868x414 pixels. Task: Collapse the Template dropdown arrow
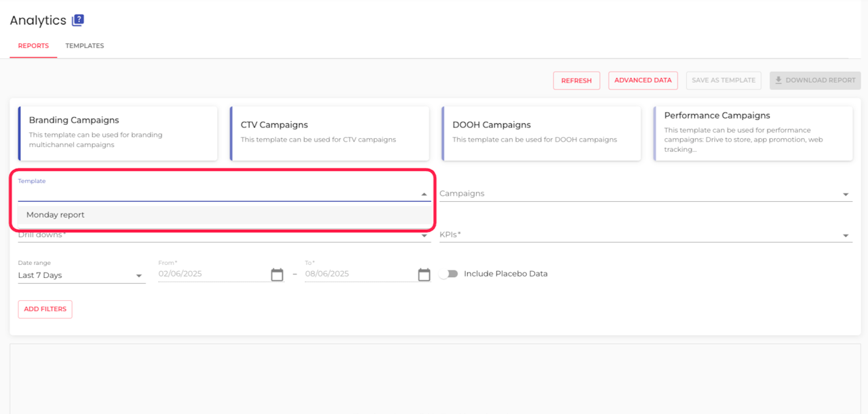(x=425, y=194)
